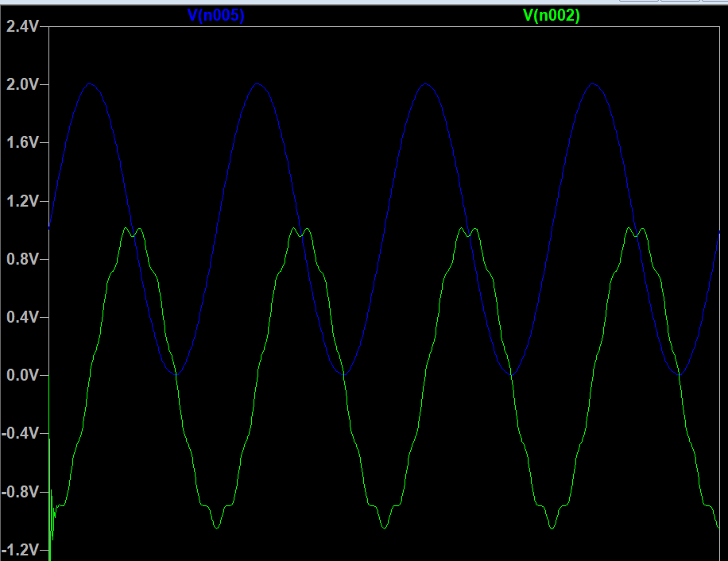Click the V(n005) trace label

(215, 15)
